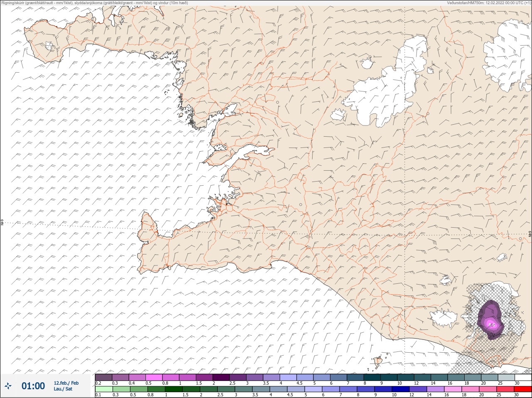Pick the darkest purple swatch between 2 and 2.5

tap(221, 377)
